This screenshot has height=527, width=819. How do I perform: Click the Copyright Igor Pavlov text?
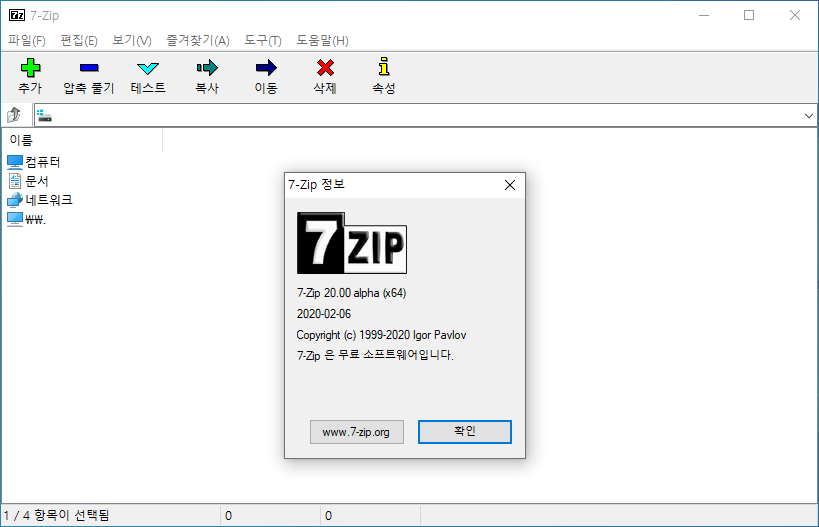tap(381, 335)
